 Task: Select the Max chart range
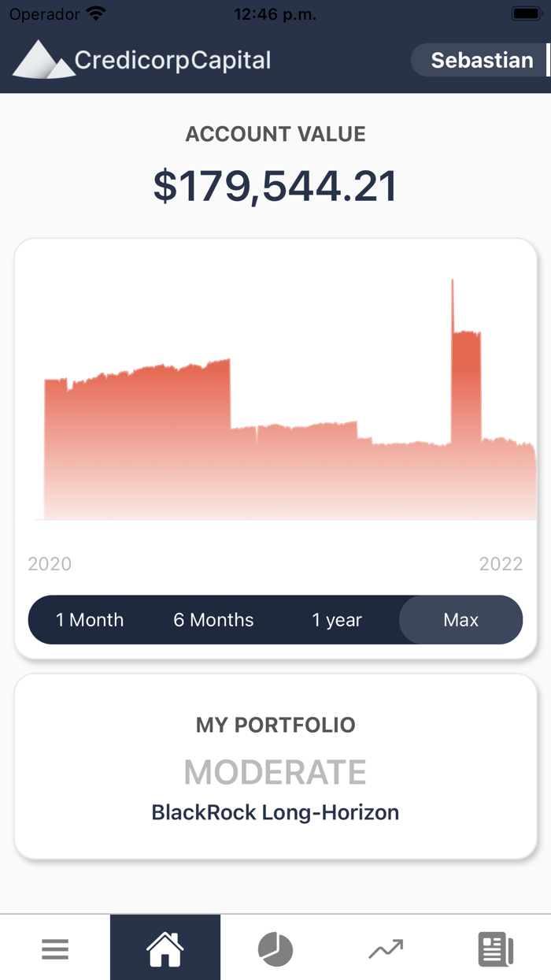(460, 620)
